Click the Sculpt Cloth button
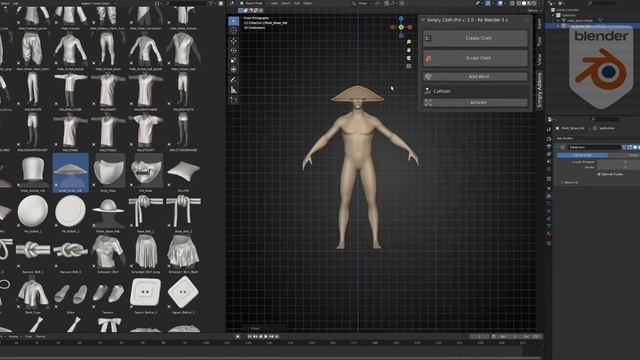 [476, 58]
